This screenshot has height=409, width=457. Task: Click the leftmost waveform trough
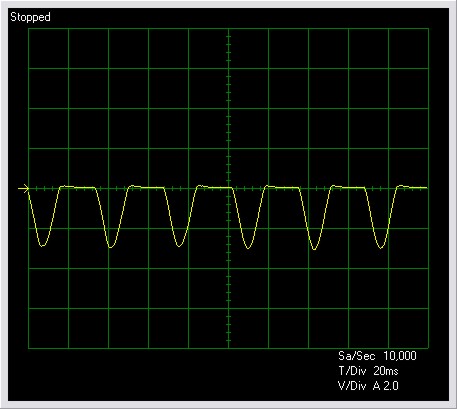pos(42,246)
